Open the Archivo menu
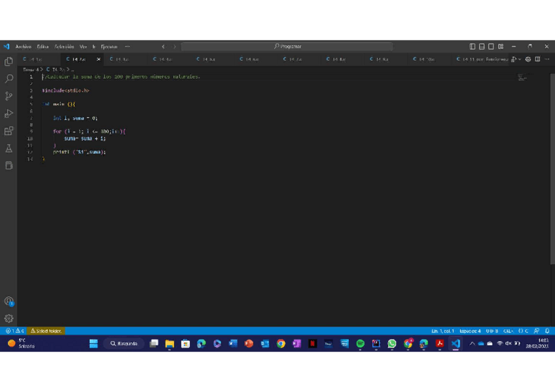Screen dimensions: 555x392 (x=24, y=46)
